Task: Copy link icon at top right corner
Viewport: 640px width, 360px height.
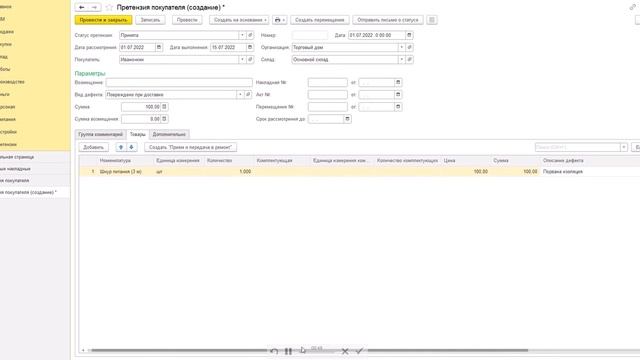Action: 633,7
